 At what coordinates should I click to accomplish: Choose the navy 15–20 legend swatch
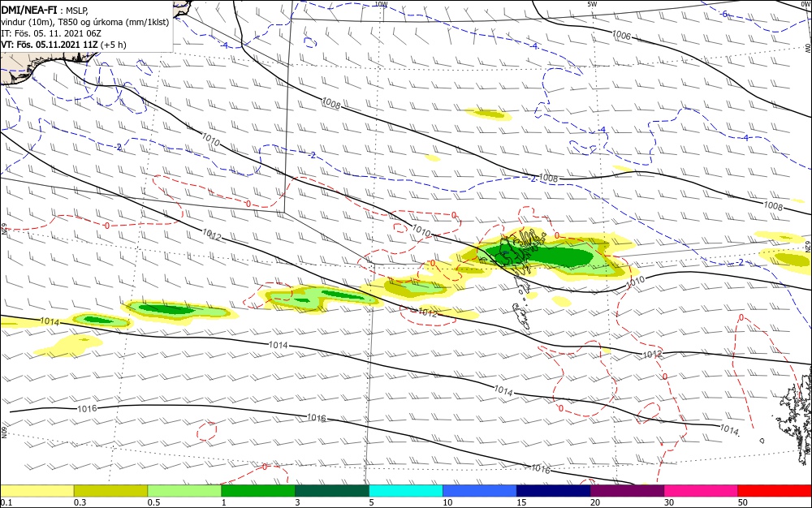pyautogui.click(x=554, y=491)
